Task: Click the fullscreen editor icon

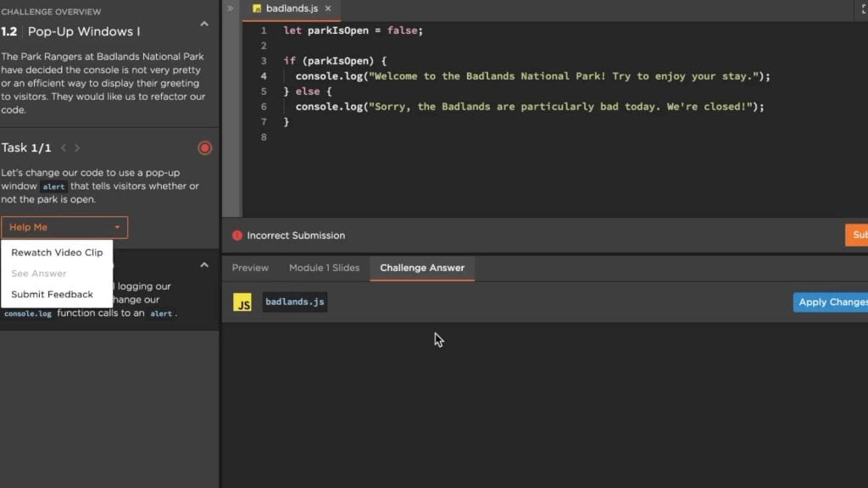Action: (864, 8)
